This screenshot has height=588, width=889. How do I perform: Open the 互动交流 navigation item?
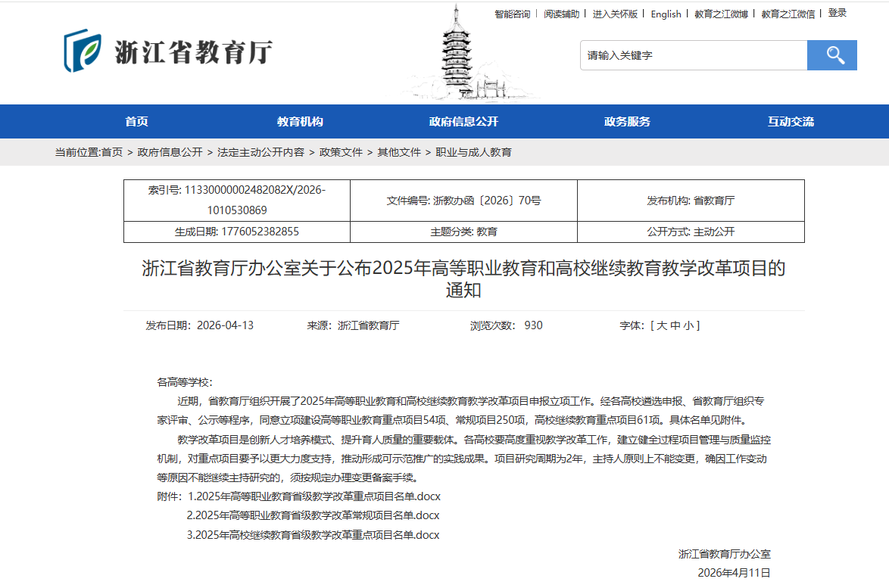[791, 122]
